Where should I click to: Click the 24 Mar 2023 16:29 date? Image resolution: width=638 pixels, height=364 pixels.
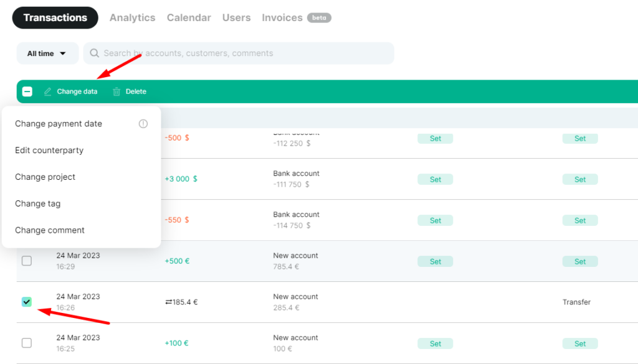click(x=78, y=261)
